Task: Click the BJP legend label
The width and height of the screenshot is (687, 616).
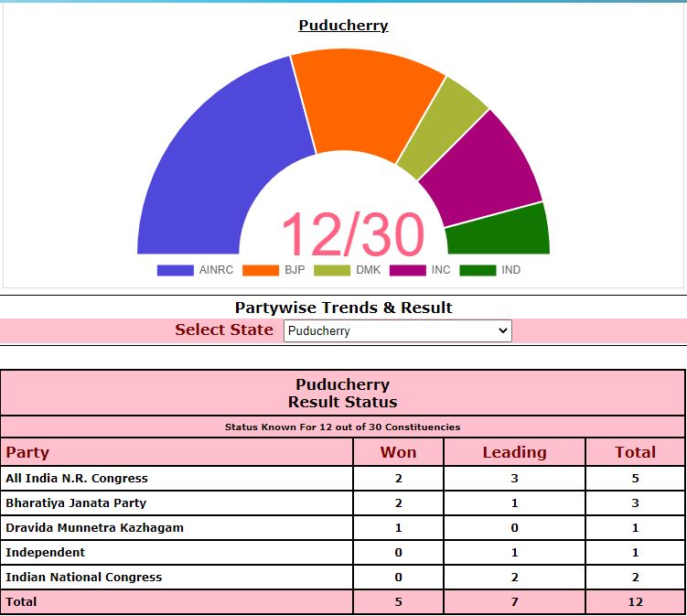Action: pos(295,270)
